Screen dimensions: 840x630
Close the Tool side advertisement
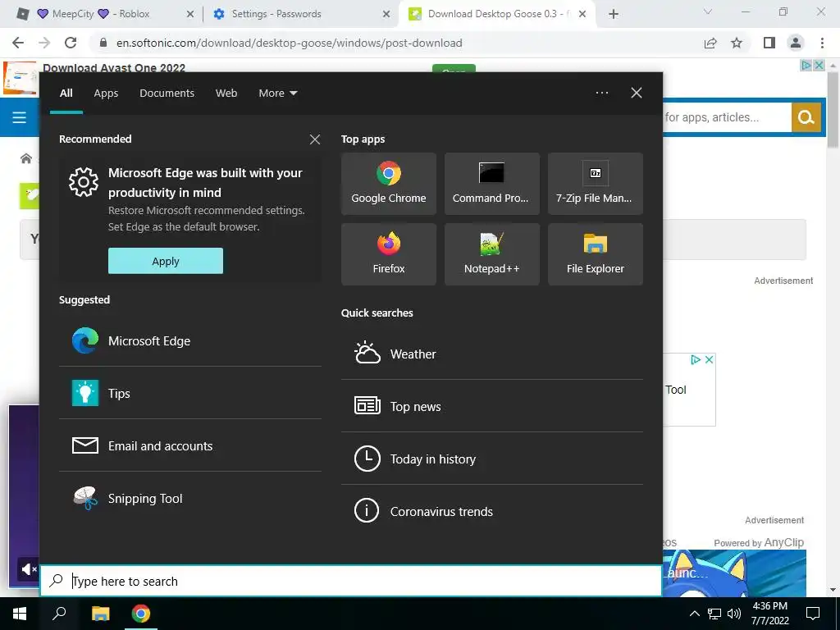(x=709, y=359)
